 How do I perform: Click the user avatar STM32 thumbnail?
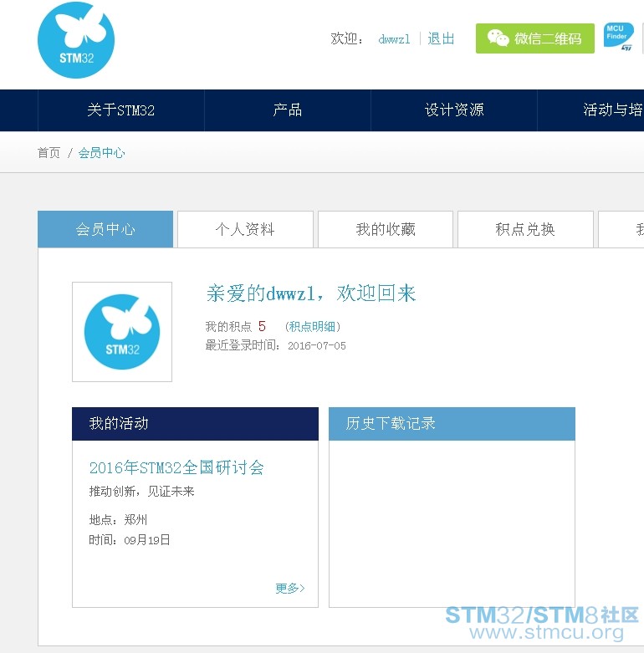122,332
